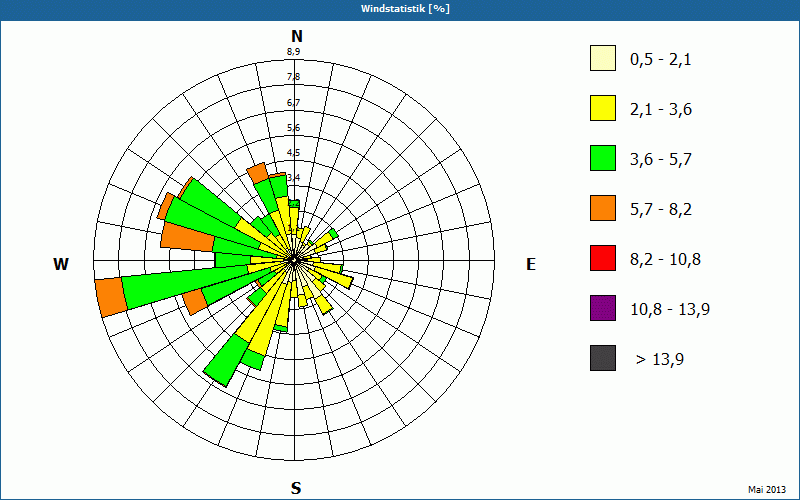The width and height of the screenshot is (800, 500).
Task: Click the legend label '2,1 - 3,6'
Action: [x=661, y=110]
